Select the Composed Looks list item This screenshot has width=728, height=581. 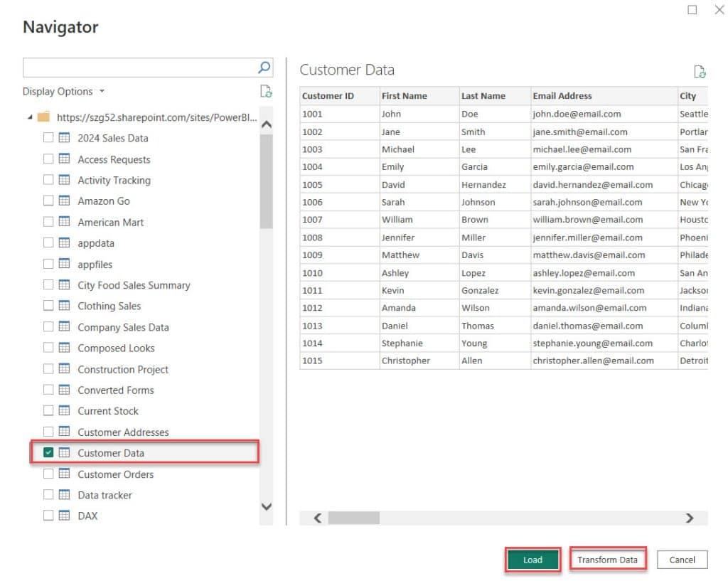tap(116, 348)
